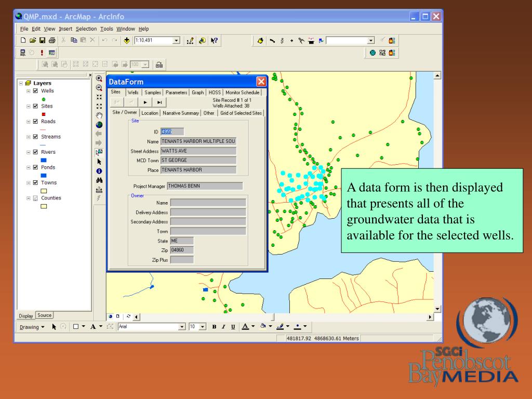Click the Fixed Zoom Out arrows icon
Viewport: 532px width, 399px height.
point(99,106)
